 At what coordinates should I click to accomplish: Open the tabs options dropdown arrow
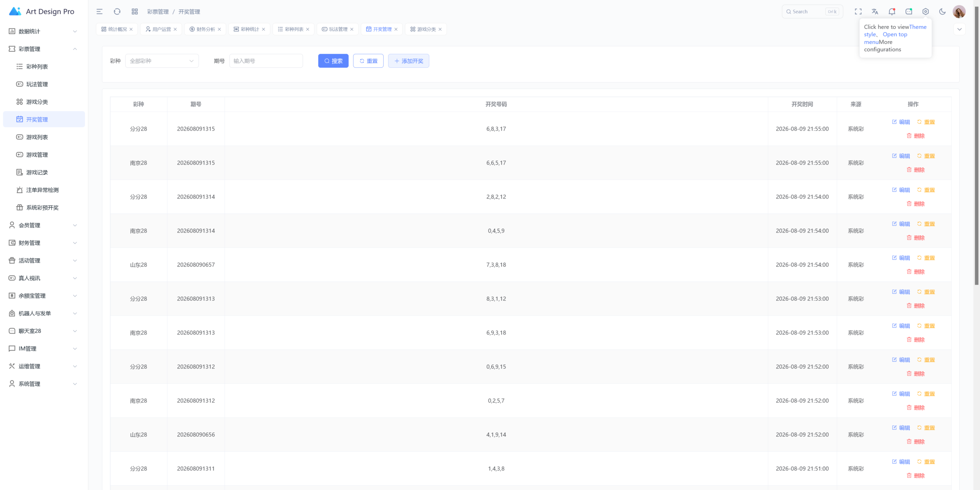(x=959, y=29)
